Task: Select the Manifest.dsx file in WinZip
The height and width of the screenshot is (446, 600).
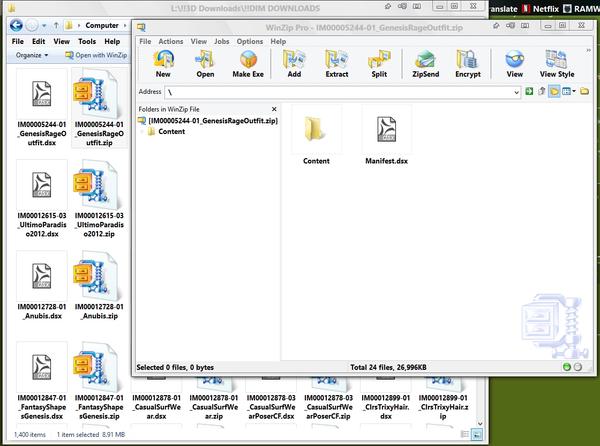Action: [x=386, y=136]
